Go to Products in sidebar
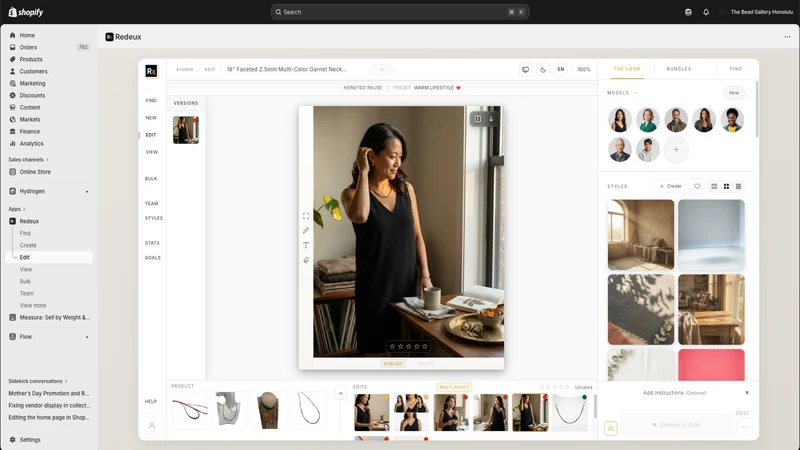The height and width of the screenshot is (450, 800). click(x=31, y=59)
